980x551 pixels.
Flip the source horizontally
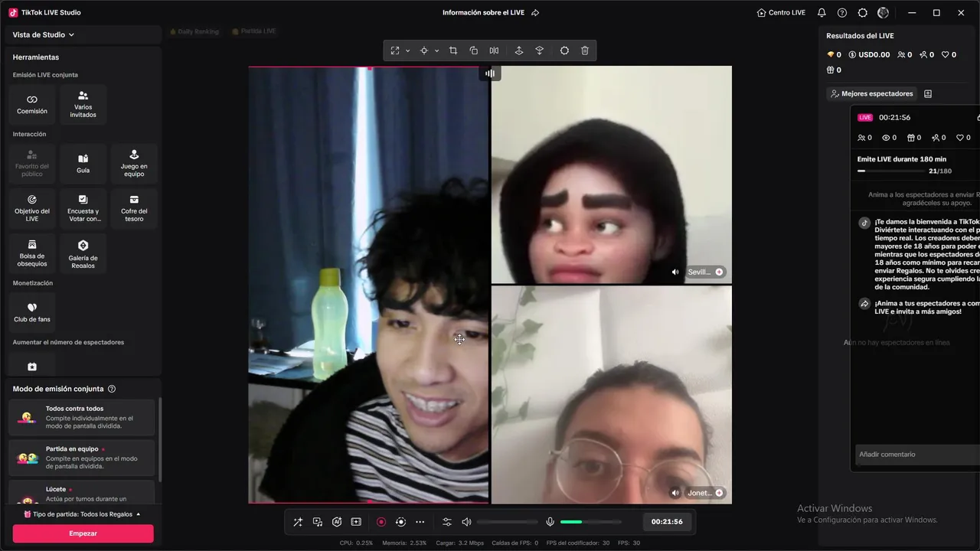[494, 51]
